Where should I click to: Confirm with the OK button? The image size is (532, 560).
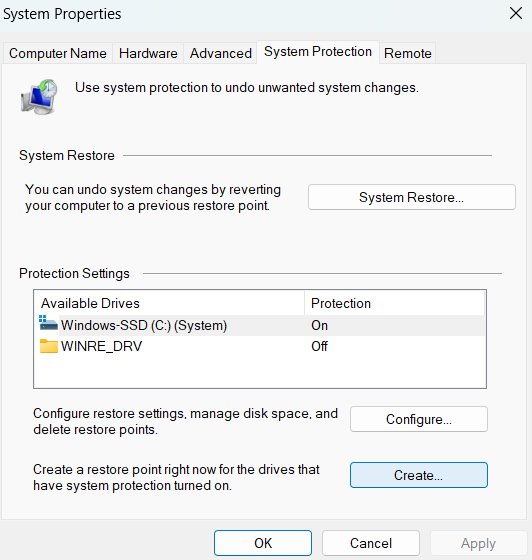coord(263,543)
